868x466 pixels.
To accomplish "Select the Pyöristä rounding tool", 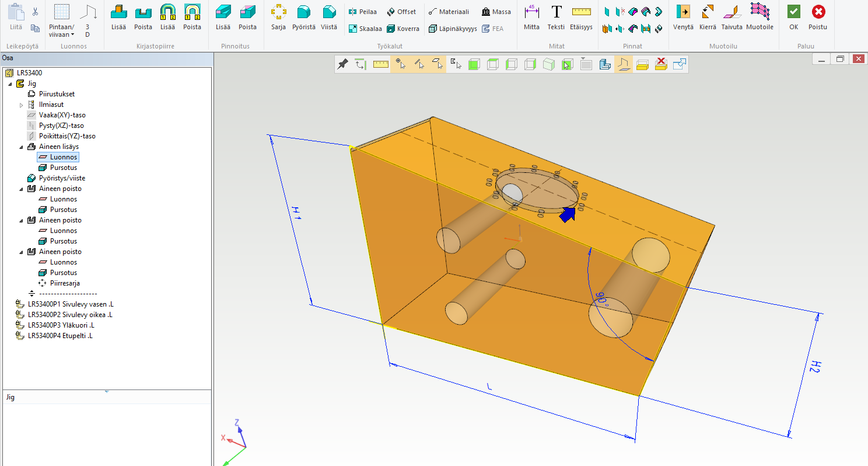I will (303, 17).
